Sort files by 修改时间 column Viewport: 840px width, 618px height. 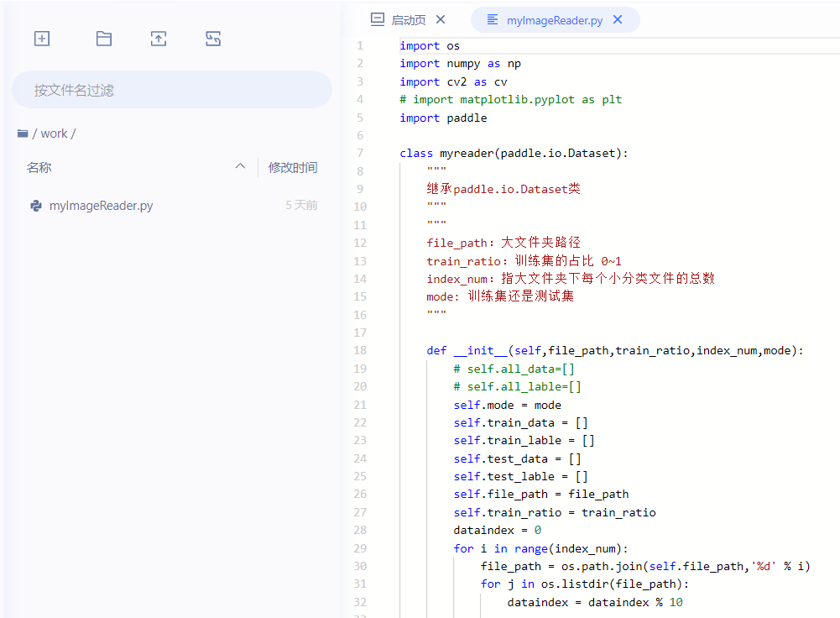[x=293, y=168]
